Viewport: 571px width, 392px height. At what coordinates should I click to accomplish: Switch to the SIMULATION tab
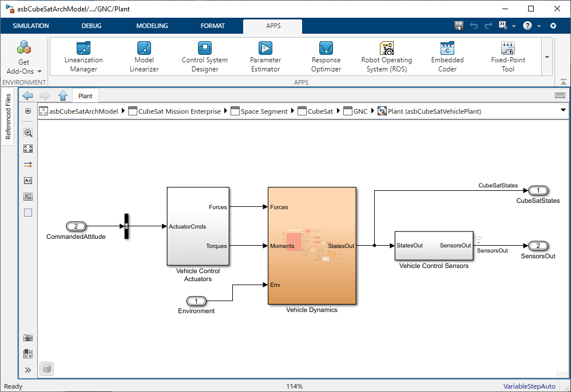pyautogui.click(x=31, y=26)
